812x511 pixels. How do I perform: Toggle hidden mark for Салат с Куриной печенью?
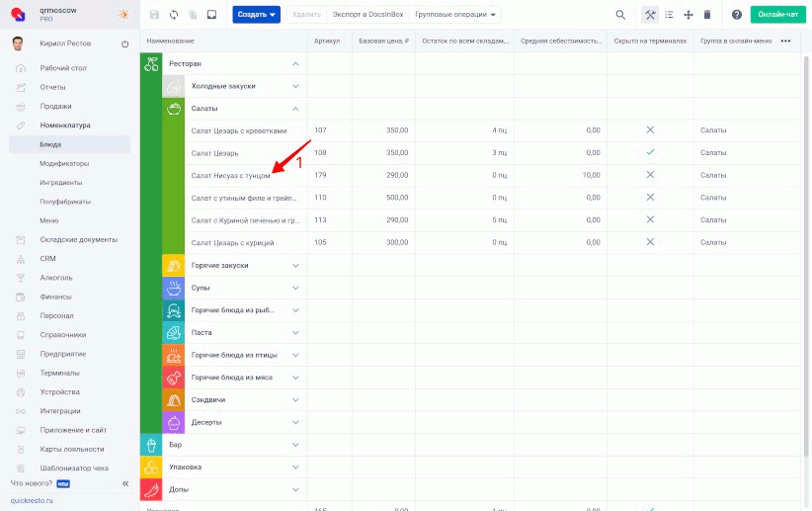pyautogui.click(x=650, y=219)
